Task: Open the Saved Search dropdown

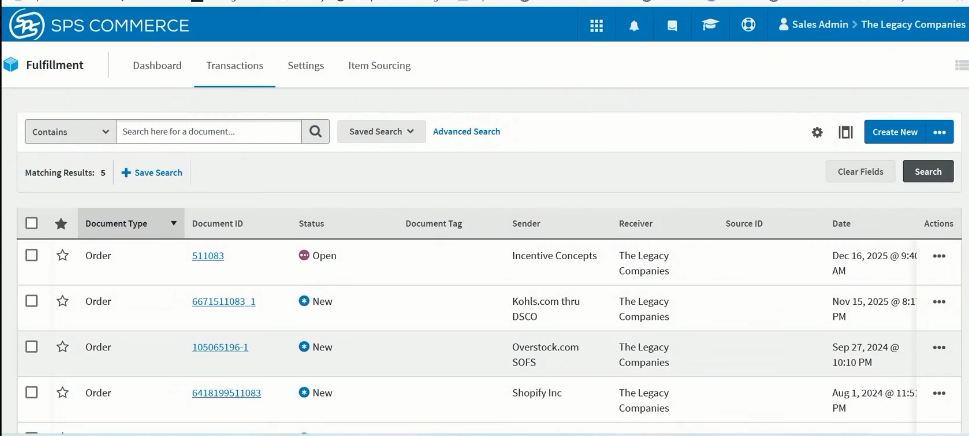Action: click(381, 132)
